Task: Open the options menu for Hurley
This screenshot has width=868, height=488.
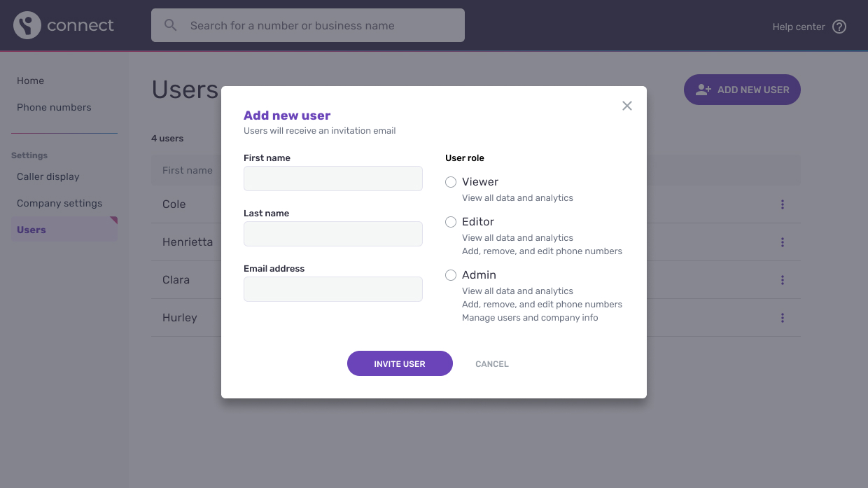Action: coord(782,317)
